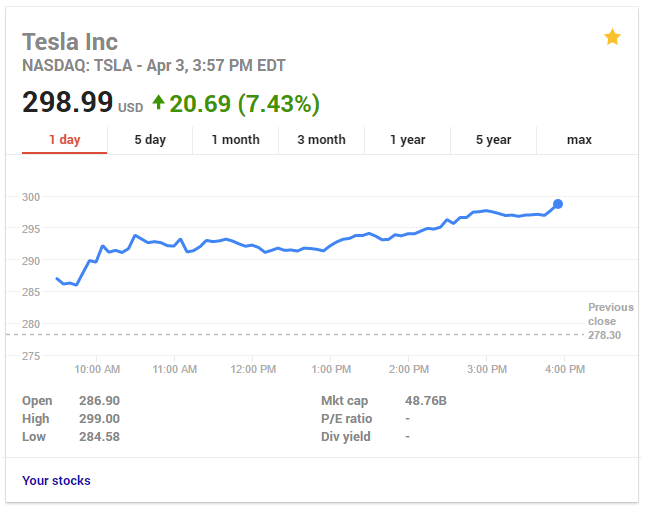Image resolution: width=645 pixels, height=508 pixels.
Task: Click the Tesla Inc title
Action: point(70,42)
